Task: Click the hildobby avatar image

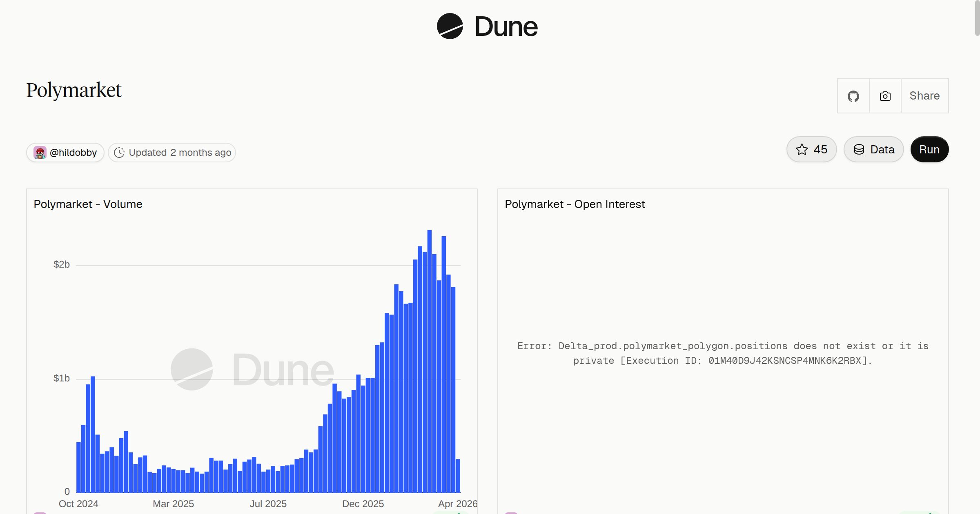Action: (40, 153)
